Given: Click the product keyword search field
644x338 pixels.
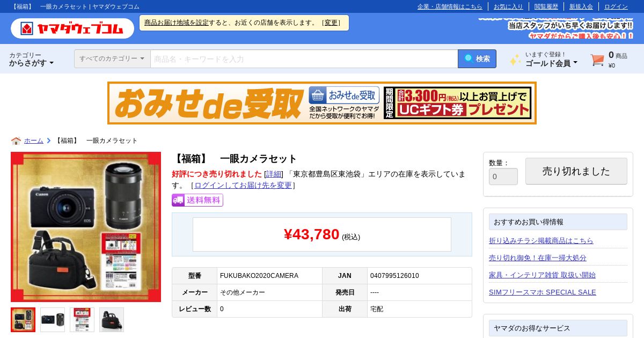Looking at the screenshot, I should (x=304, y=59).
